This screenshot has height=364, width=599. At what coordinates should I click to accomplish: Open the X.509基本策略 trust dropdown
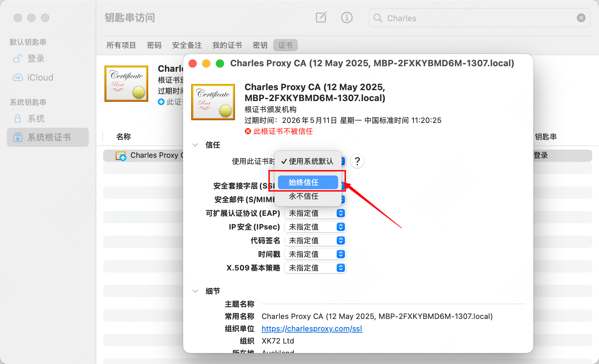315,268
